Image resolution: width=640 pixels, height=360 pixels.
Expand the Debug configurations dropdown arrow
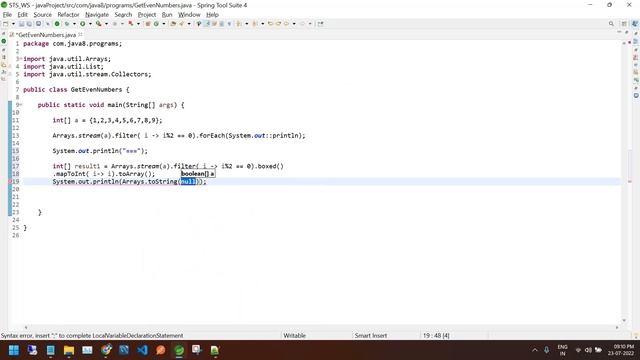(74, 24)
